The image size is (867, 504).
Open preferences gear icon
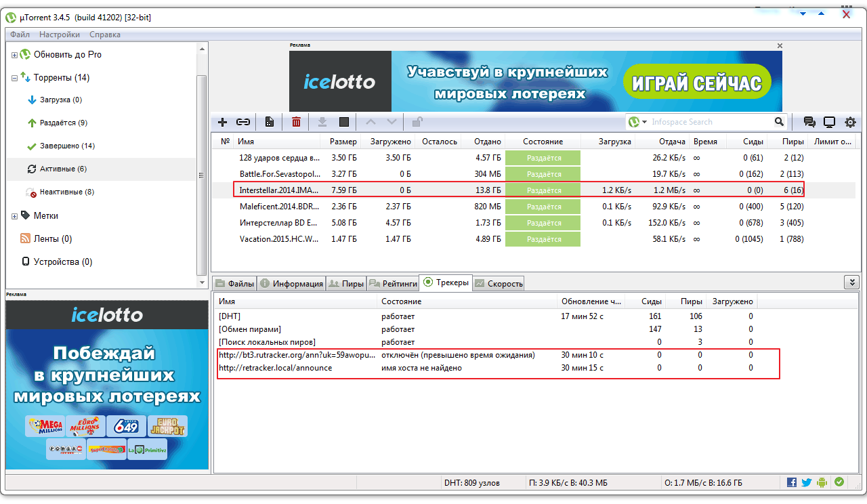[850, 122]
